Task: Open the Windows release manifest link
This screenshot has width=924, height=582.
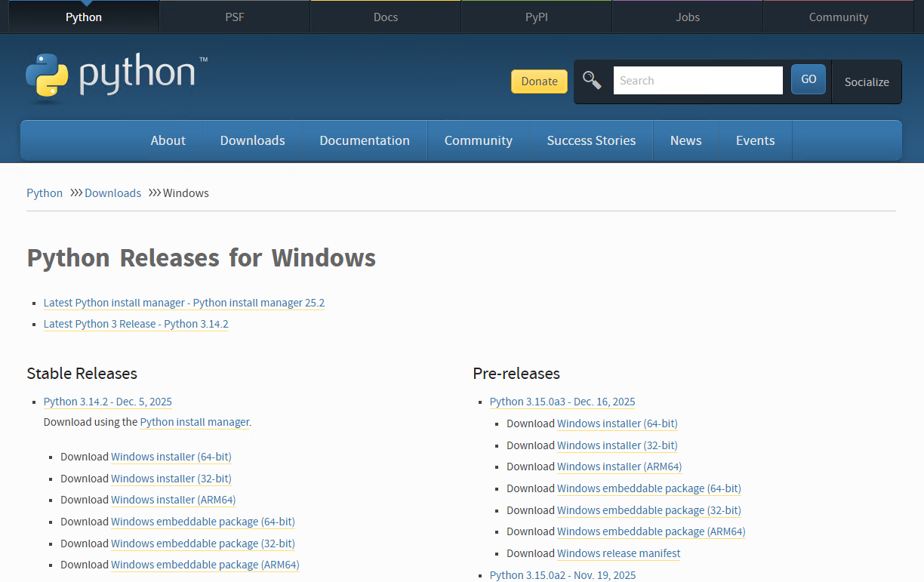Action: [x=619, y=553]
